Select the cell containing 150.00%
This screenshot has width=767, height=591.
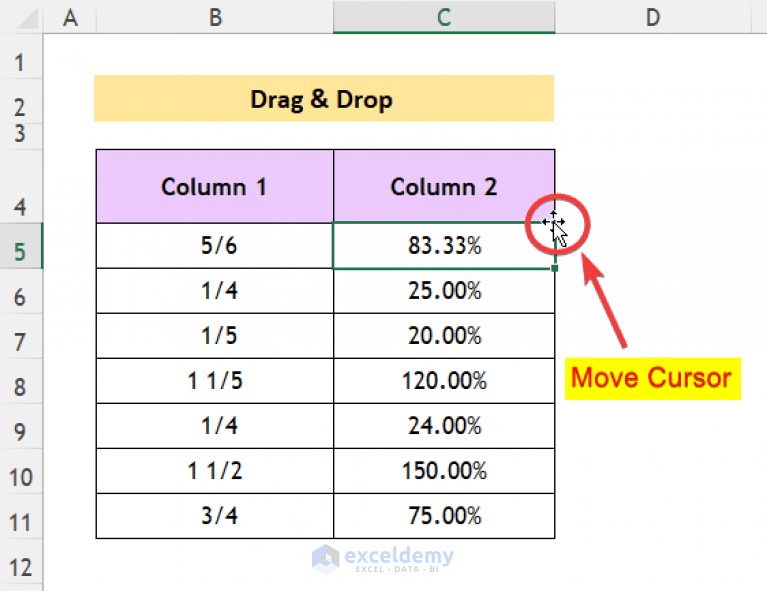click(444, 471)
